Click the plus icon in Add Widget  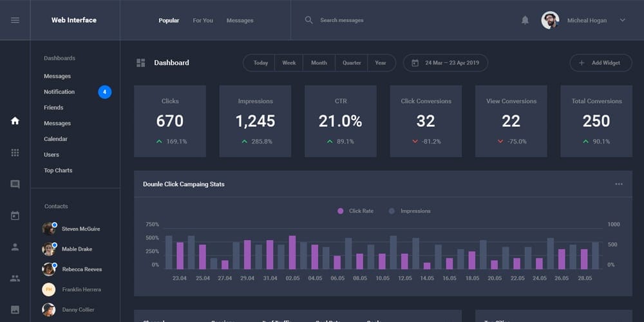582,63
